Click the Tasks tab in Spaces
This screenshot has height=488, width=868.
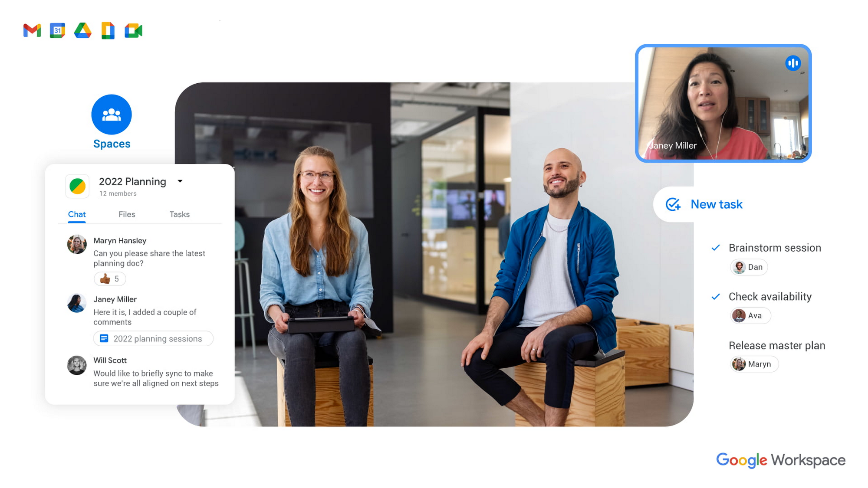click(178, 214)
